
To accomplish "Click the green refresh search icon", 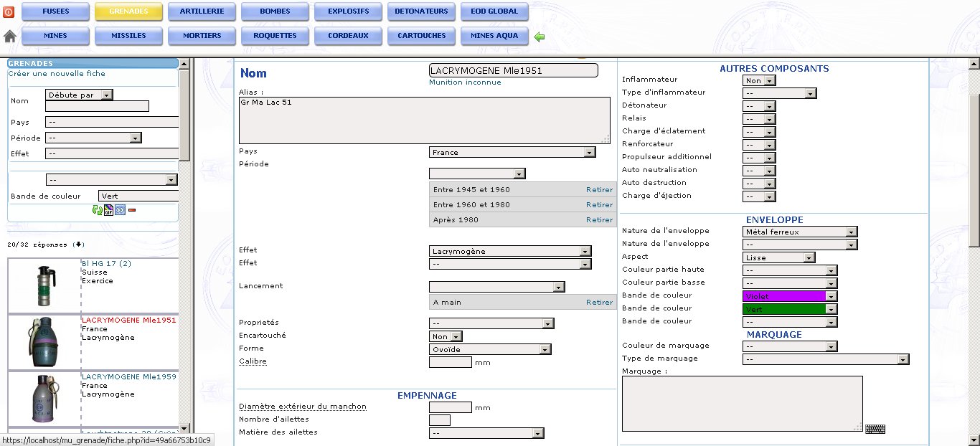I will point(97,210).
